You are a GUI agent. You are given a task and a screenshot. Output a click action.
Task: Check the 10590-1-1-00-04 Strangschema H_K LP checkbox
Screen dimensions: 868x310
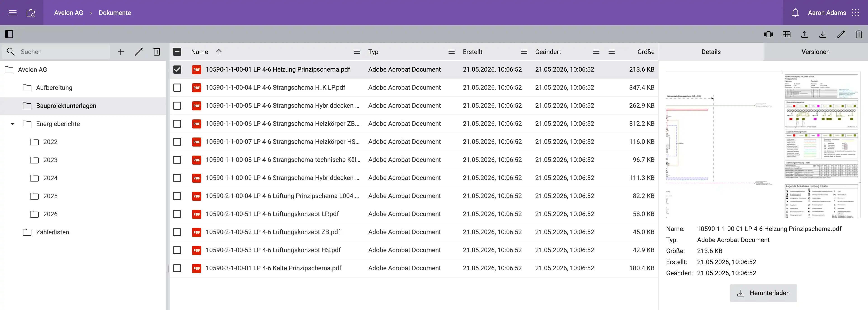(x=177, y=88)
